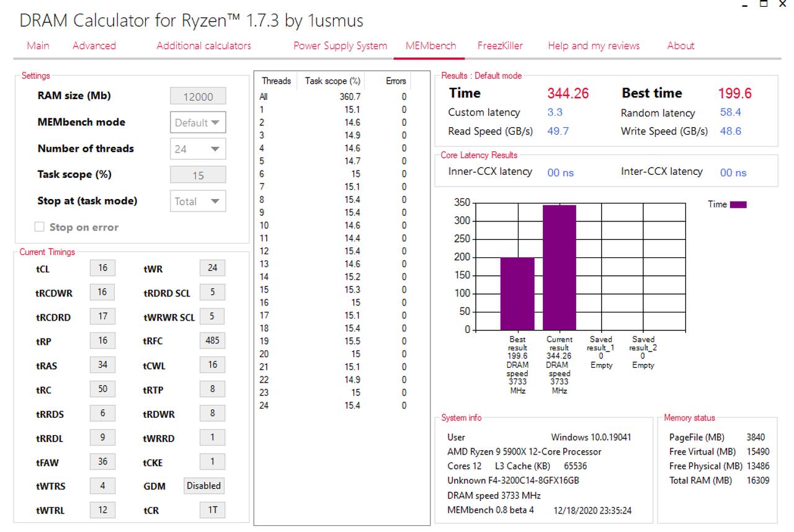The width and height of the screenshot is (794, 532).
Task: Click the tRRDL value box
Action: click(102, 437)
